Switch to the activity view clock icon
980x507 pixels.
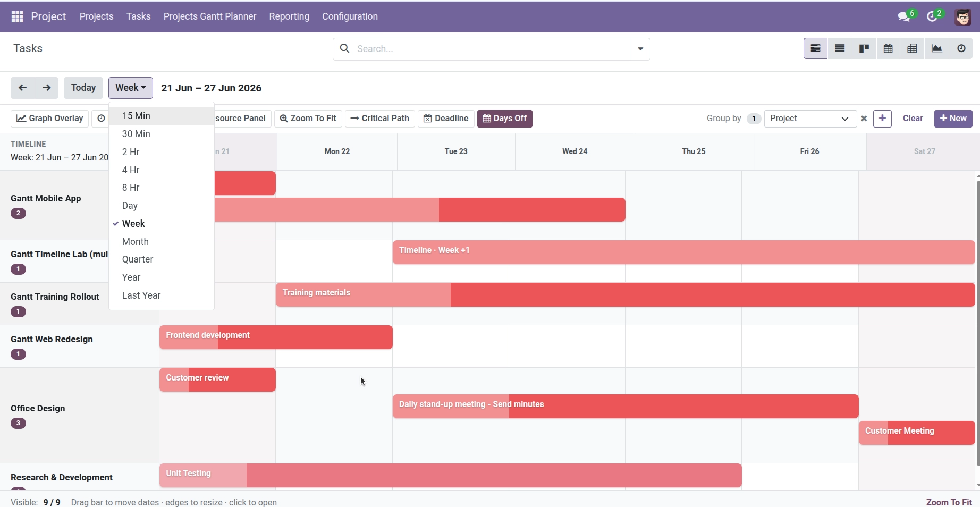tap(961, 48)
